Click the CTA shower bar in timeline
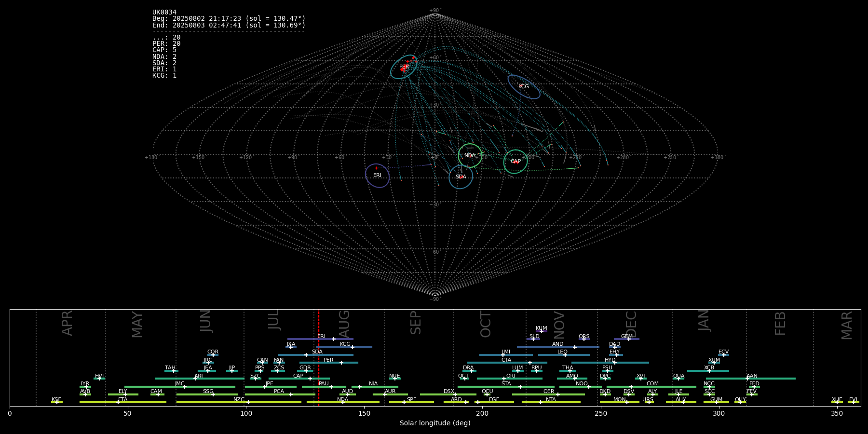Image resolution: width=868 pixels, height=434 pixels. (507, 363)
